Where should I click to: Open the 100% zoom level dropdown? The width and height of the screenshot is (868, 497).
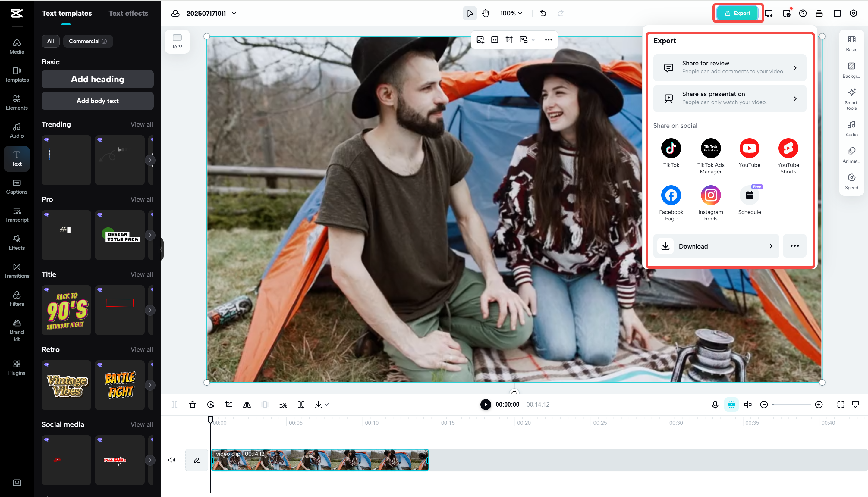(x=511, y=13)
